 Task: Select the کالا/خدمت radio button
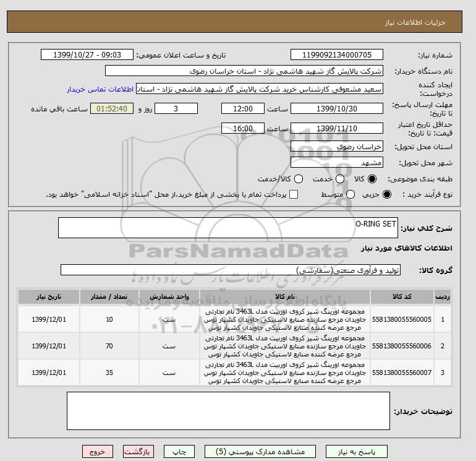299,179
